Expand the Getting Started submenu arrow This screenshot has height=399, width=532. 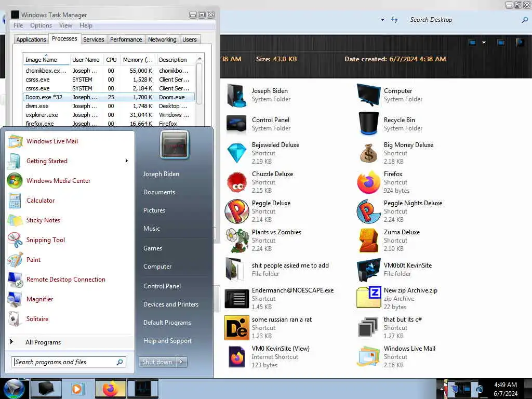(127, 161)
